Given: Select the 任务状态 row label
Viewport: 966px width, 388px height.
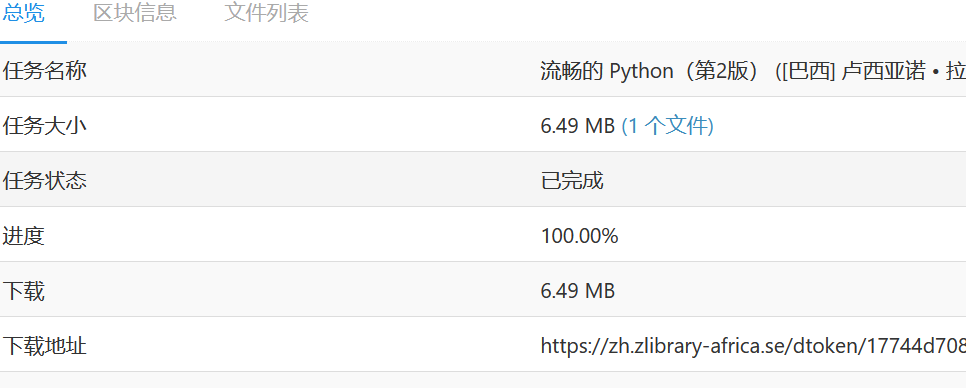Looking at the screenshot, I should pos(44,181).
